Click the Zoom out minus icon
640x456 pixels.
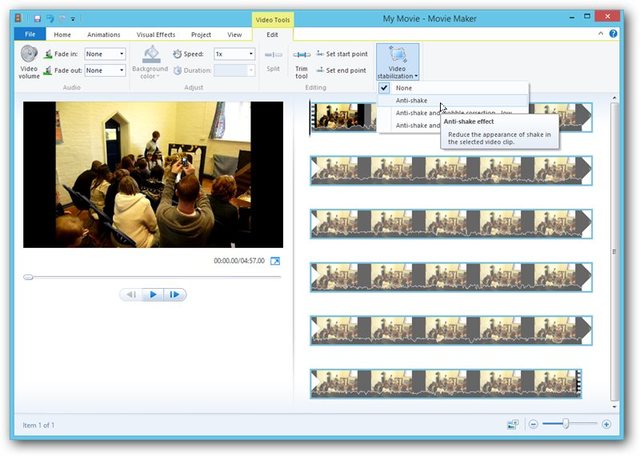pyautogui.click(x=533, y=424)
